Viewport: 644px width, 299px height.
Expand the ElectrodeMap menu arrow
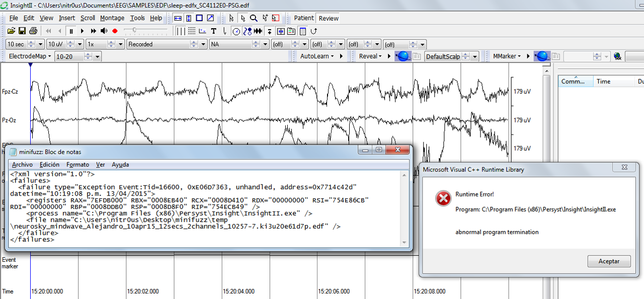pos(50,56)
